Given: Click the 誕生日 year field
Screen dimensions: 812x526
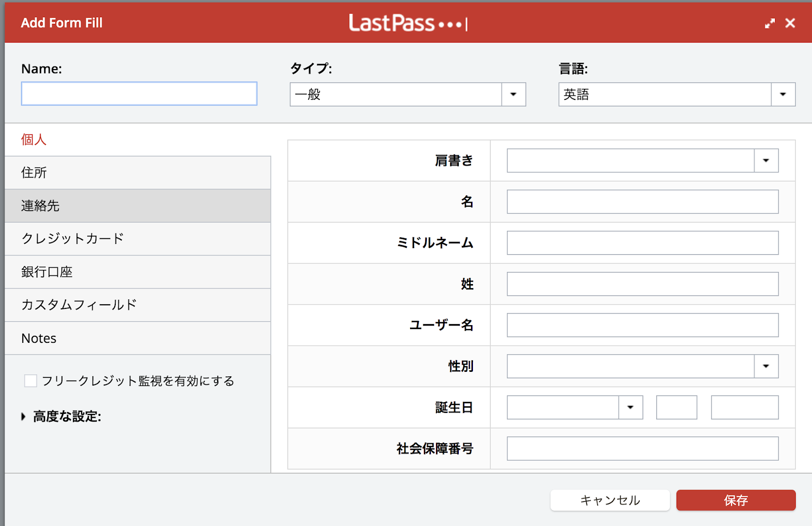Looking at the screenshot, I should point(745,407).
